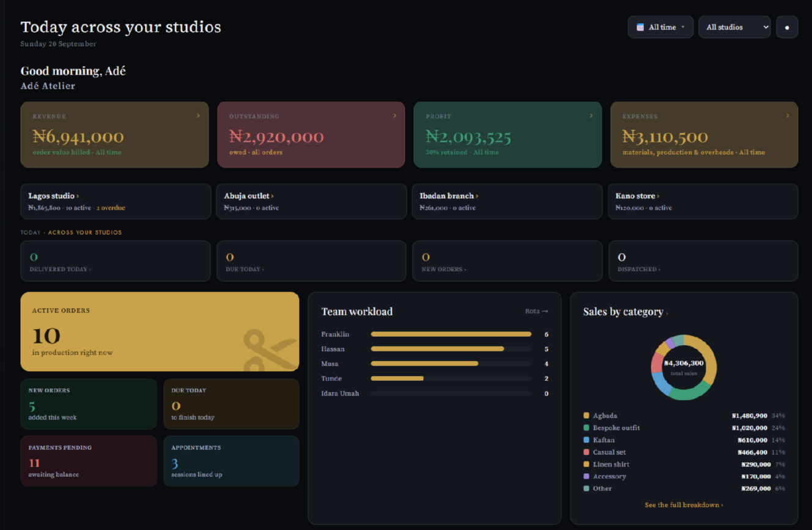Open New Orders added this week tile
The width and height of the screenshot is (812, 530).
tap(89, 404)
